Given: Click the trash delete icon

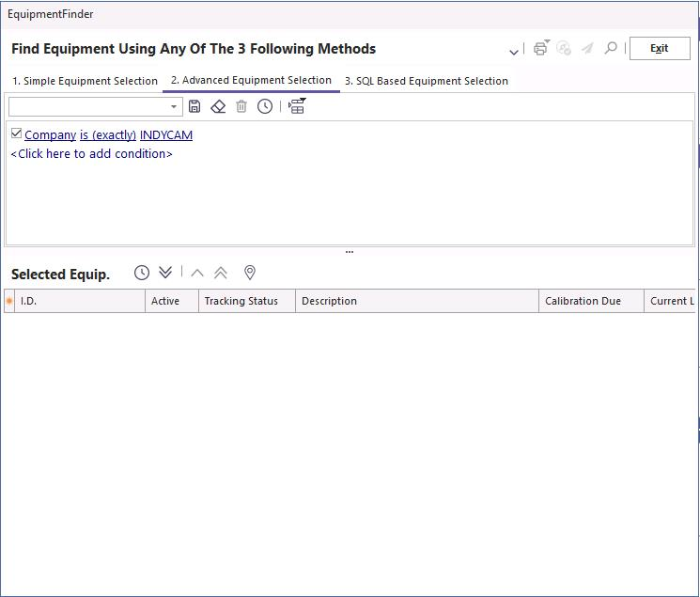Looking at the screenshot, I should (241, 106).
